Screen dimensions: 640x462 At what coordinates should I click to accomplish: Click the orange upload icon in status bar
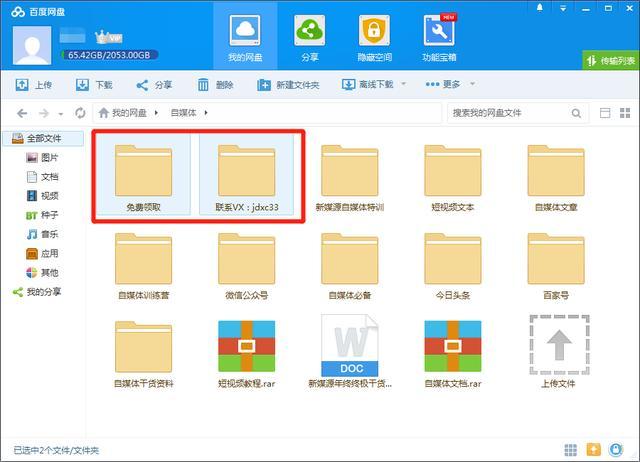tap(593, 449)
